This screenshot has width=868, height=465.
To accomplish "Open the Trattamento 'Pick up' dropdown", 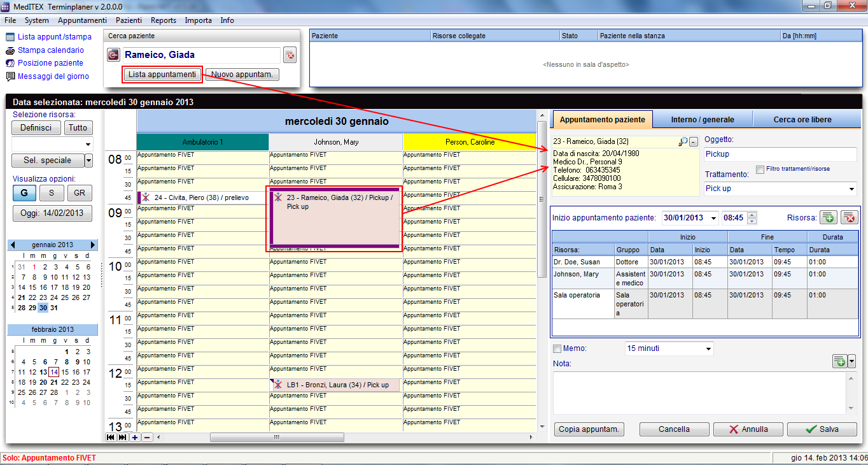I will [x=852, y=189].
